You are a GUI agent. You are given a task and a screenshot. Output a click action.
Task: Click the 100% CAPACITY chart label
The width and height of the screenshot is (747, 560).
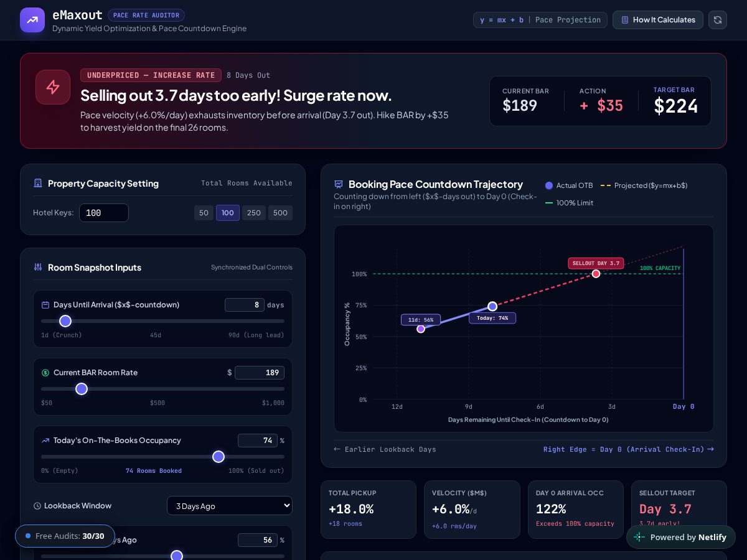660,268
